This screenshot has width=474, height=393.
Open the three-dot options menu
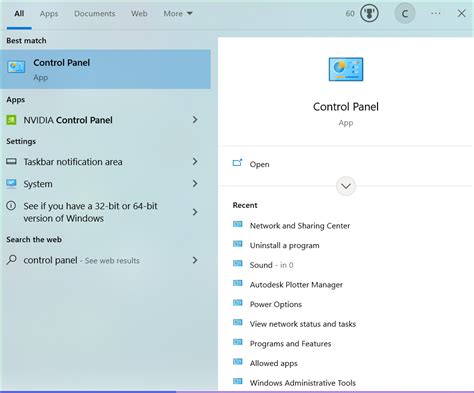coord(435,13)
